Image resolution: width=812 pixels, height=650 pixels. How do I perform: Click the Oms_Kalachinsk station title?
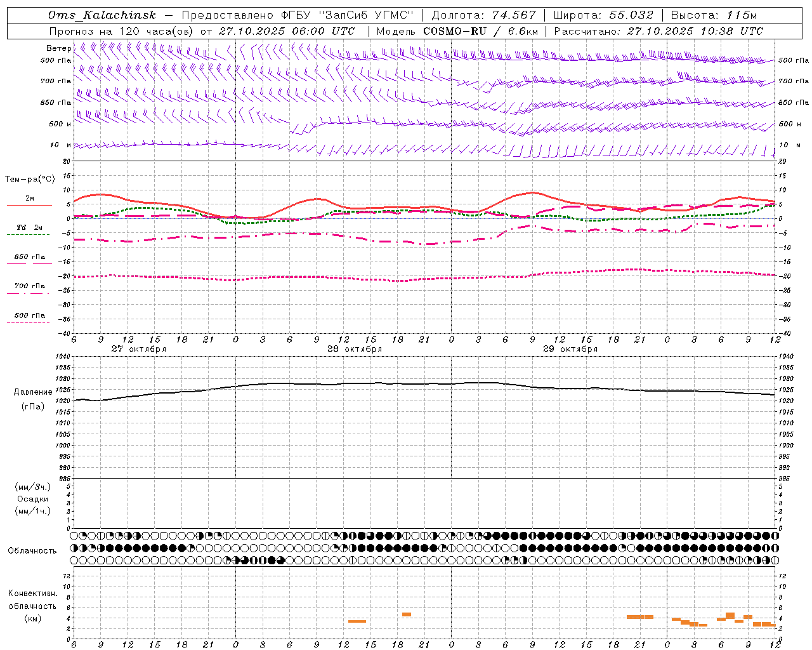101,15
